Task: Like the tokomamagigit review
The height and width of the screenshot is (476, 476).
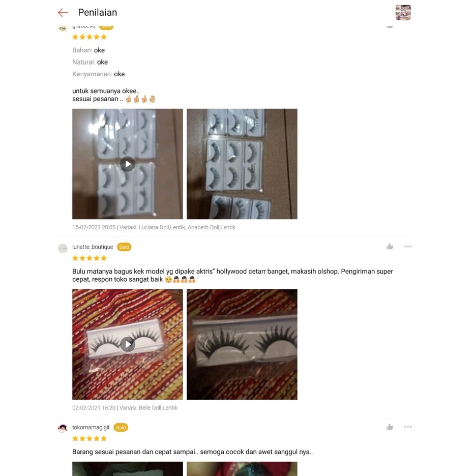Action: coord(390,427)
